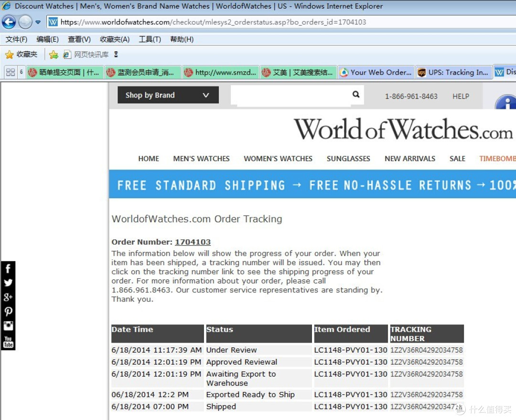
Task: Select the active Discount Watches tab
Action: click(505, 72)
